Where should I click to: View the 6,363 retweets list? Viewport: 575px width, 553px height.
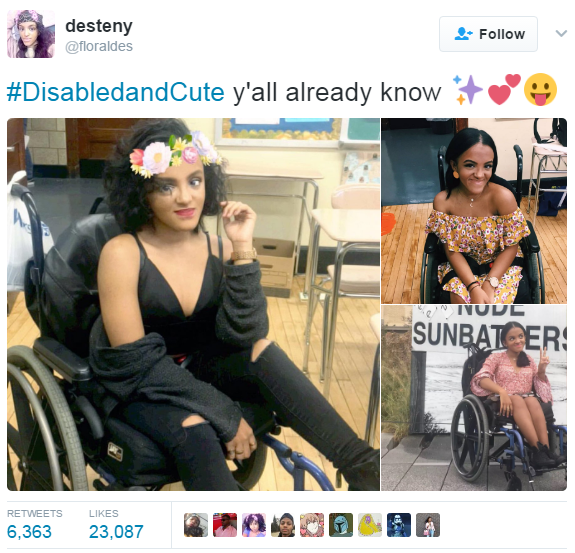coord(34,524)
